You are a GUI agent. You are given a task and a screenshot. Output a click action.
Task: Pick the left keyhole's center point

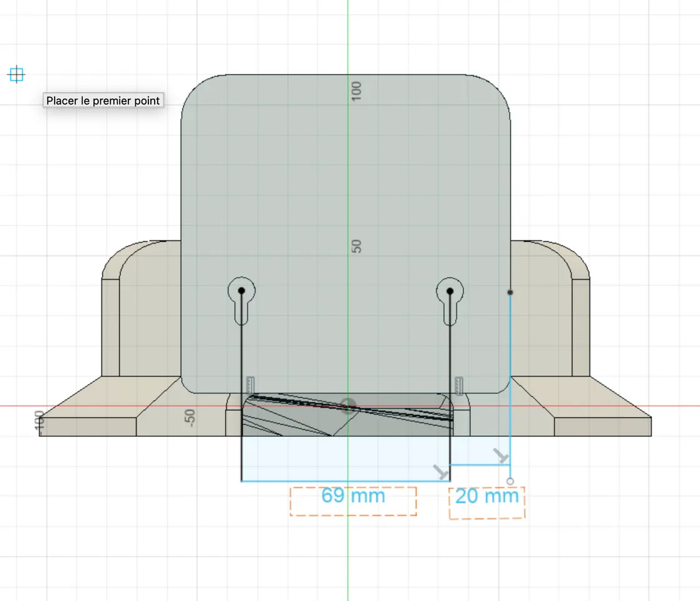(x=242, y=290)
